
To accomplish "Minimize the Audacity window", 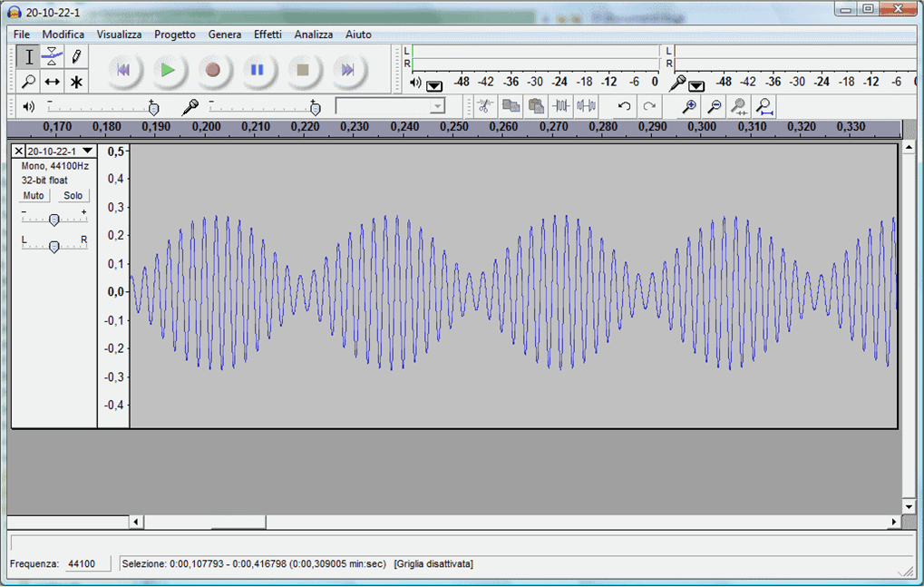I will click(846, 9).
